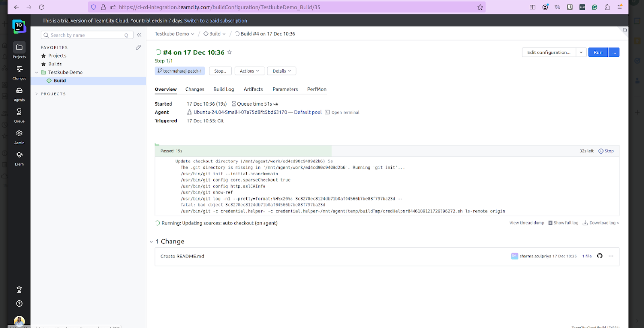
Task: Click the 1 File link
Action: pyautogui.click(x=587, y=256)
